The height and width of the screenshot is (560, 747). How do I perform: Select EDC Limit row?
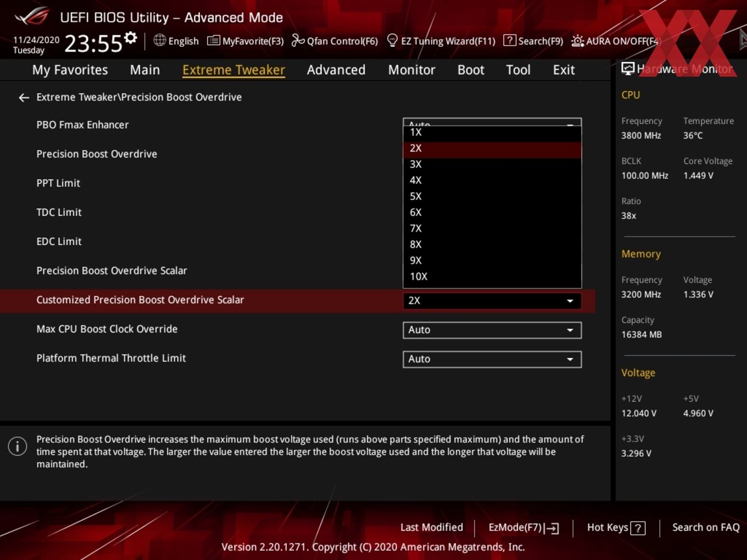click(x=297, y=241)
